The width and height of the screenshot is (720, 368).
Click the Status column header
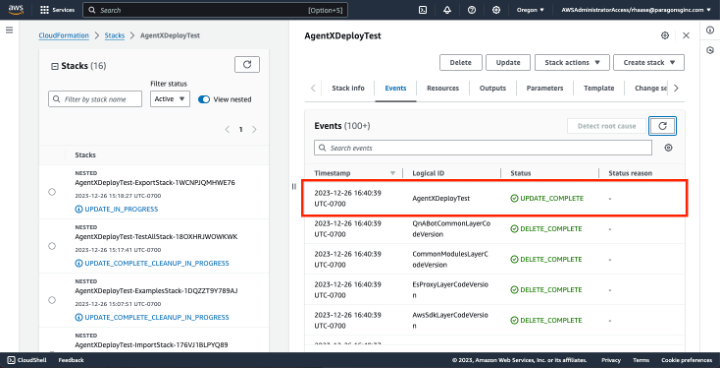click(521, 173)
